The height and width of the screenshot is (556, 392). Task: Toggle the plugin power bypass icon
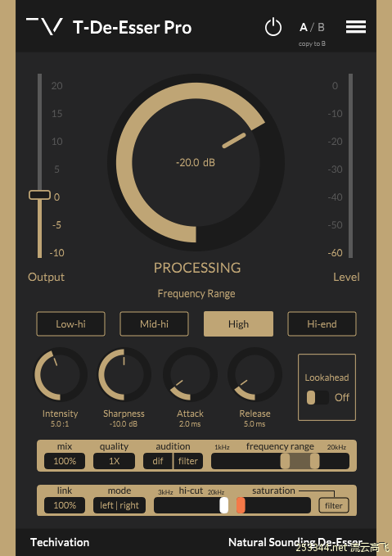click(x=273, y=27)
